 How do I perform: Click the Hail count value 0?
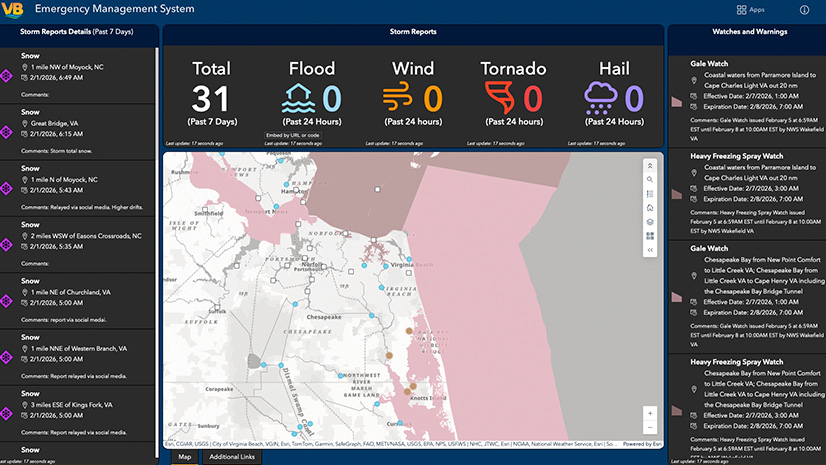(x=634, y=98)
